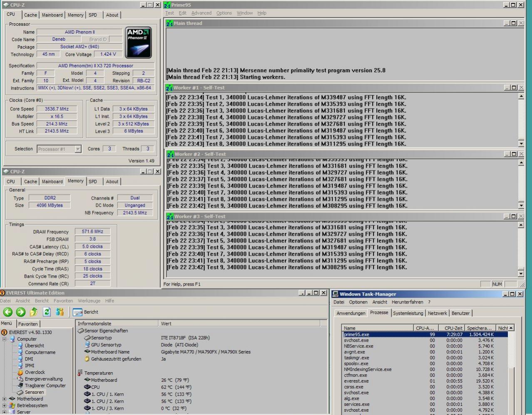
Task: Click the Bericht report button
Action: [86, 312]
